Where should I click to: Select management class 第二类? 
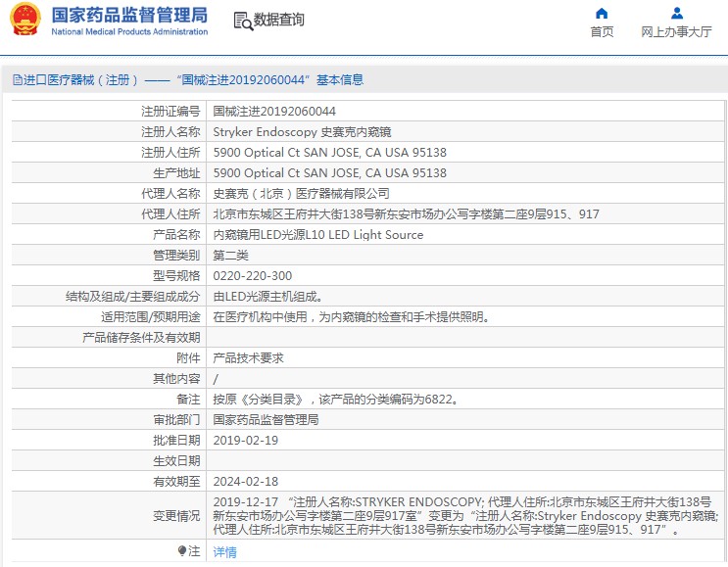coord(231,256)
